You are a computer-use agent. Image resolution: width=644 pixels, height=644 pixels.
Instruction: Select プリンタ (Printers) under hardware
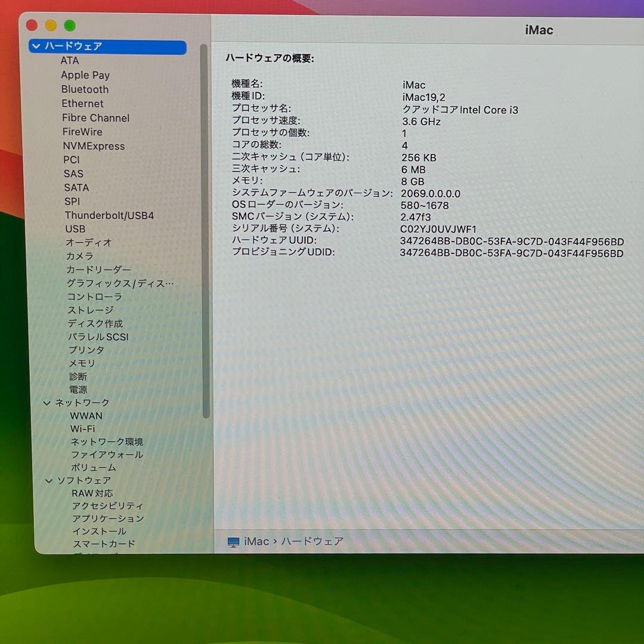pos(86,350)
